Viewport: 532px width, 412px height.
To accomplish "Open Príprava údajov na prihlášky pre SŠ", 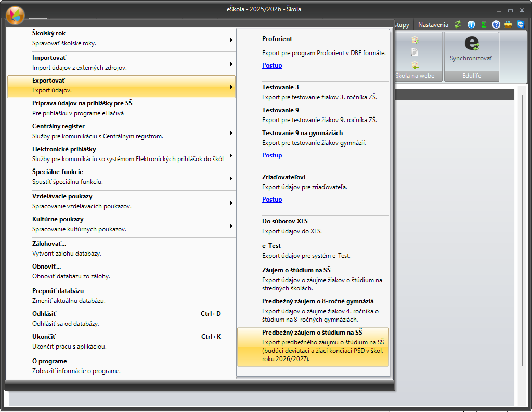I will click(121, 108).
